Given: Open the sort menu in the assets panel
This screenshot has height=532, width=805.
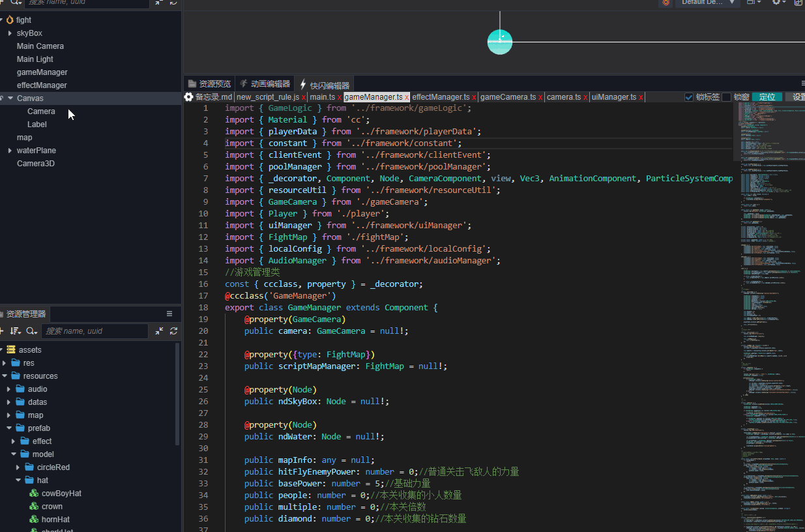Looking at the screenshot, I should (x=16, y=331).
